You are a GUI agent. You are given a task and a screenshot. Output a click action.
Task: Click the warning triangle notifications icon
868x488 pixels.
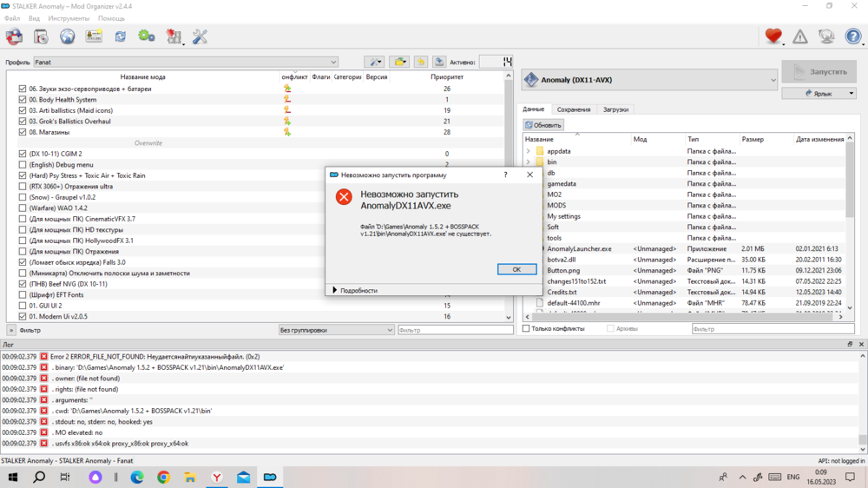800,36
